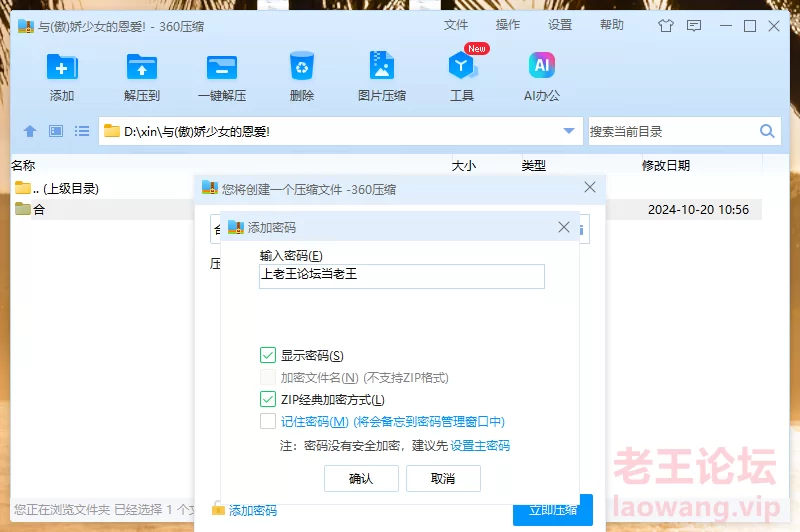Open the 文件 menu
The image size is (800, 532).
[456, 25]
